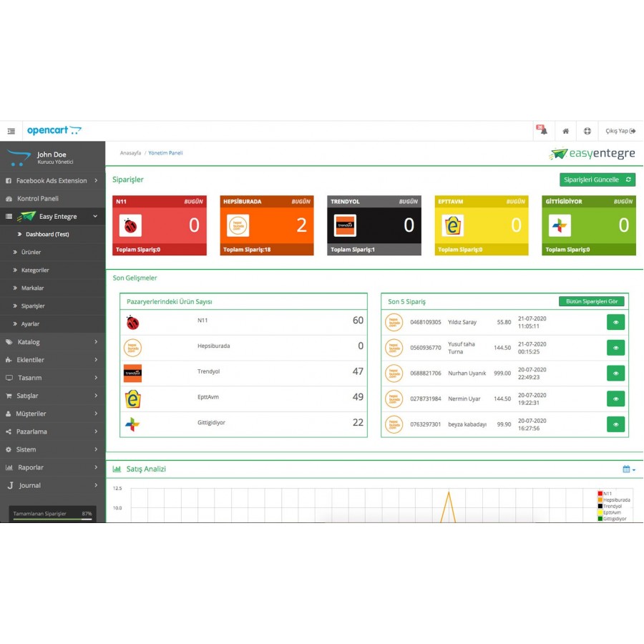644x644 pixels.
Task: Click the Katalog tag icon in sidebar
Action: point(9,342)
